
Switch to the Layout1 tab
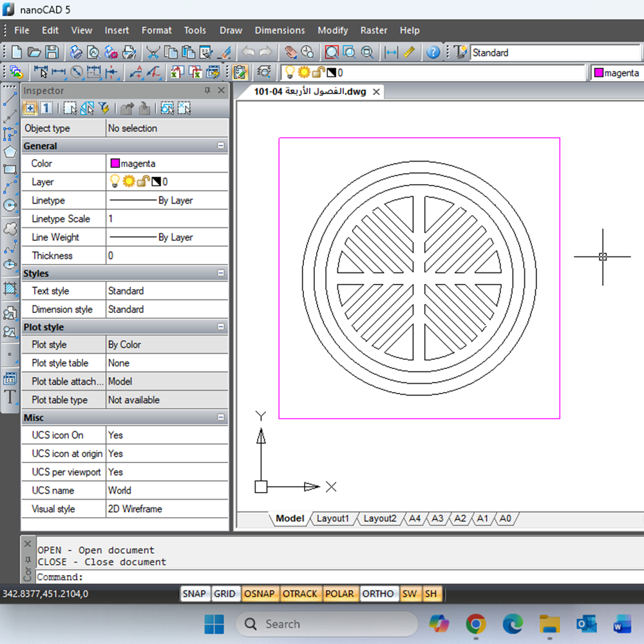click(x=332, y=518)
